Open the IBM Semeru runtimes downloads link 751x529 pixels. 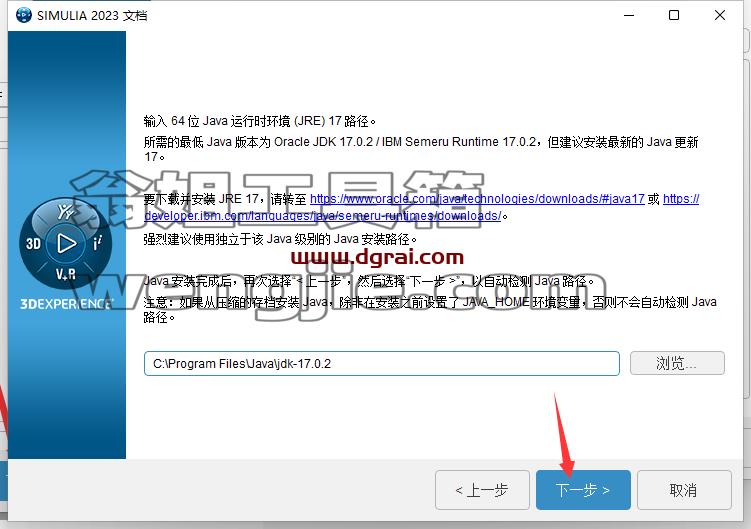[322, 216]
